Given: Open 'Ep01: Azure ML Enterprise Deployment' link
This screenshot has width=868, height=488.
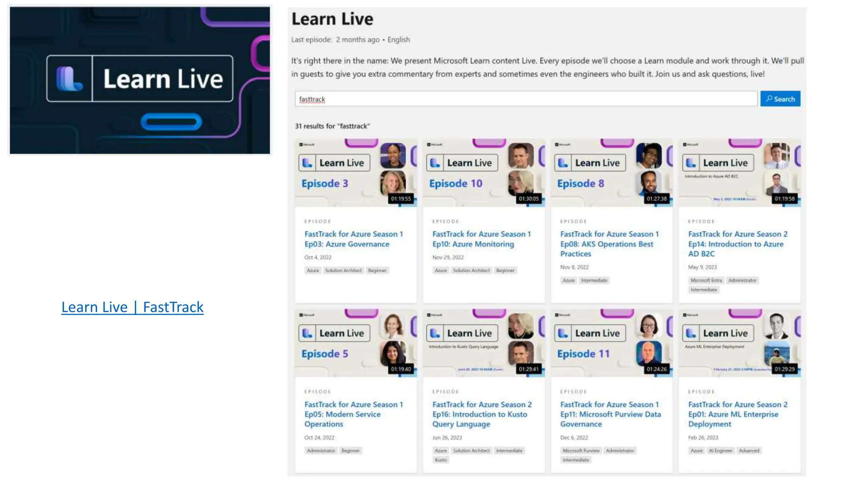Looking at the screenshot, I should coord(737,414).
